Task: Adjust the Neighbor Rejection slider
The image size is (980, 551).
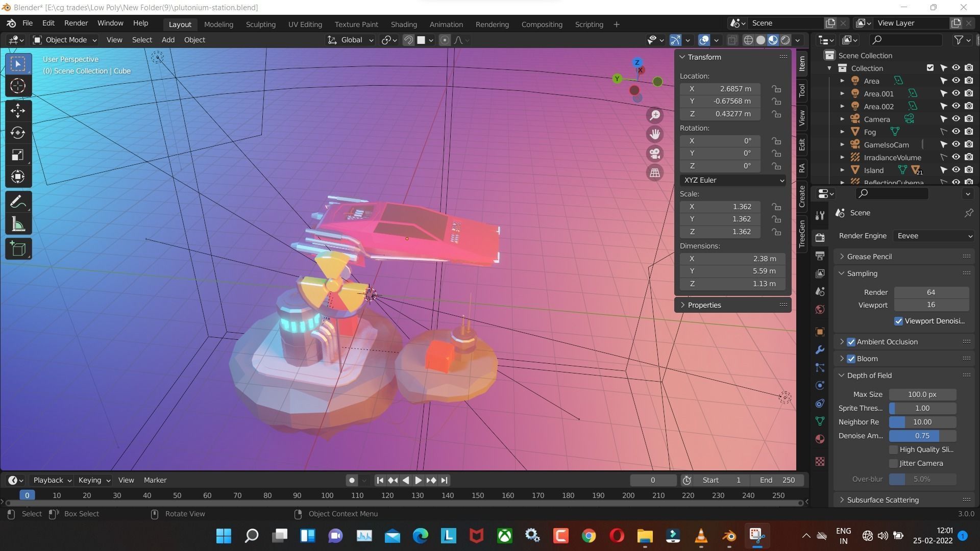Action: pyautogui.click(x=922, y=422)
